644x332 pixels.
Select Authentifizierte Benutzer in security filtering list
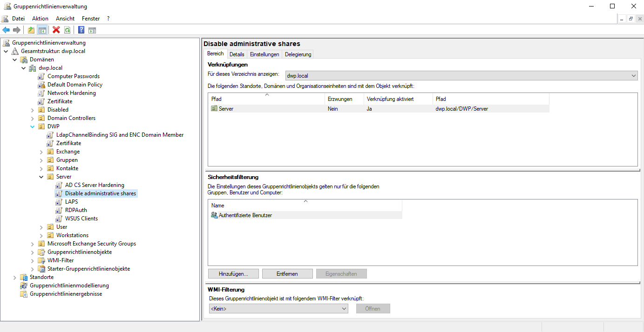click(x=245, y=215)
